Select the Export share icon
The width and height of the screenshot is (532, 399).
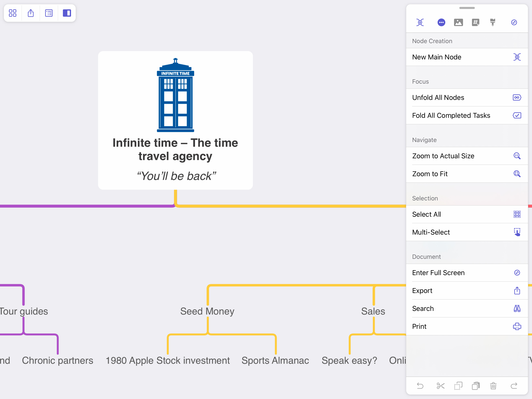click(517, 290)
